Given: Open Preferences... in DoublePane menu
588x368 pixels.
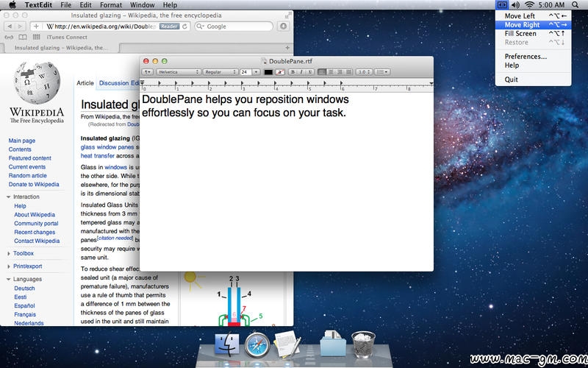Looking at the screenshot, I should pyautogui.click(x=533, y=57).
